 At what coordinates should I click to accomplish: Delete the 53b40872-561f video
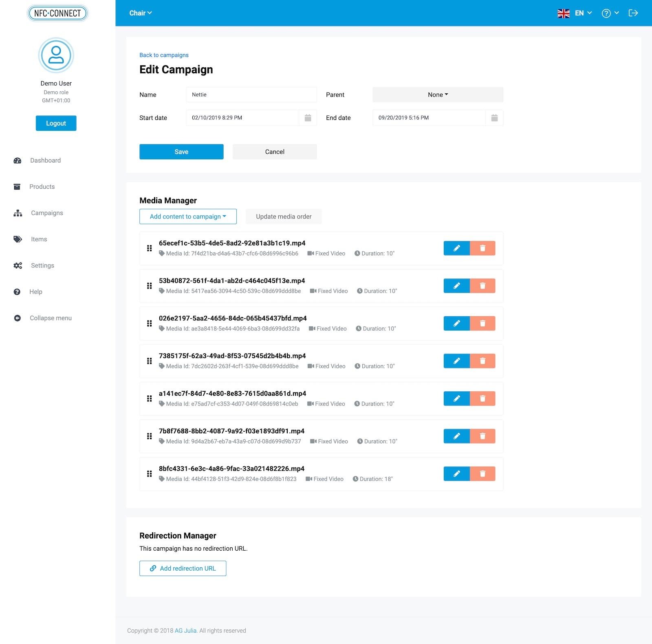[482, 286]
